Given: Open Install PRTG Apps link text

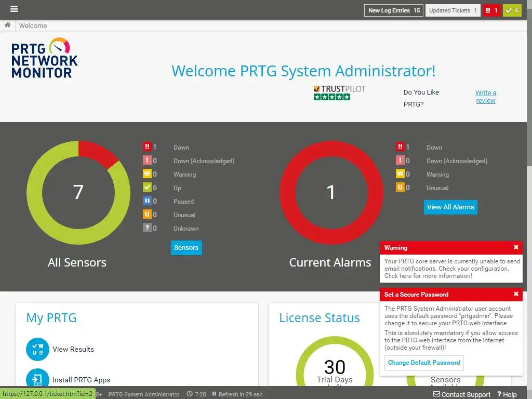Looking at the screenshot, I should (x=81, y=380).
